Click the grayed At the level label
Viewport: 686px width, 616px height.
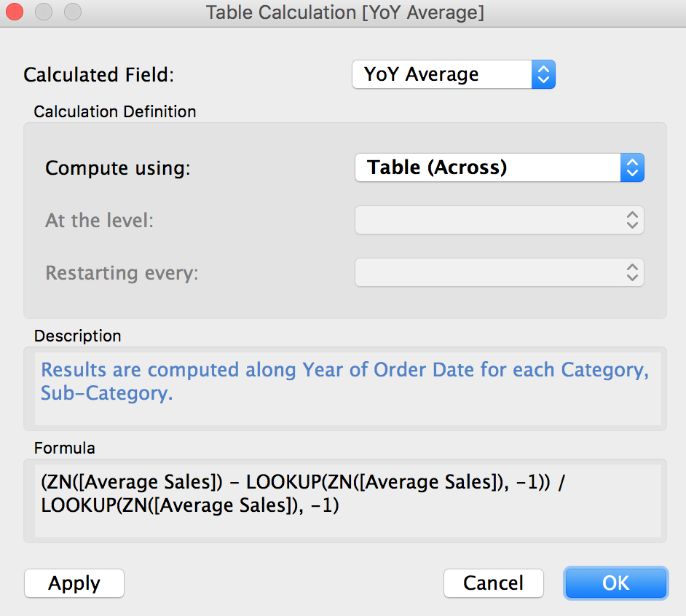[x=99, y=221]
